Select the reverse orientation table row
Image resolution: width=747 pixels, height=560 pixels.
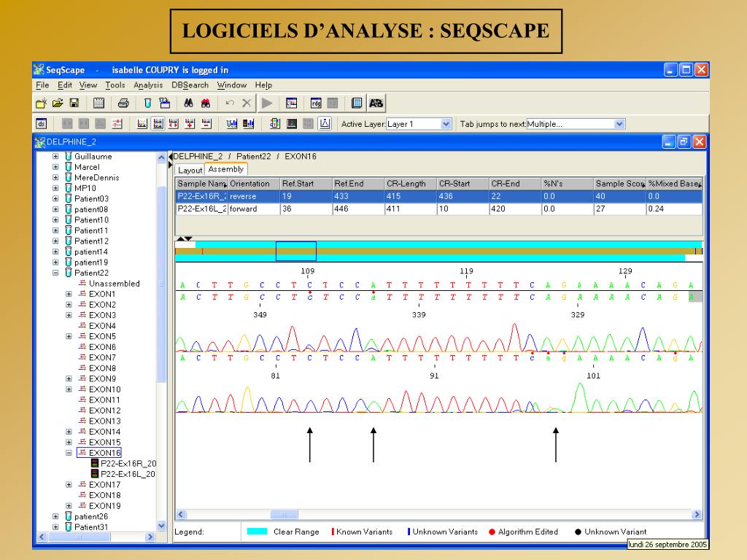click(x=438, y=196)
